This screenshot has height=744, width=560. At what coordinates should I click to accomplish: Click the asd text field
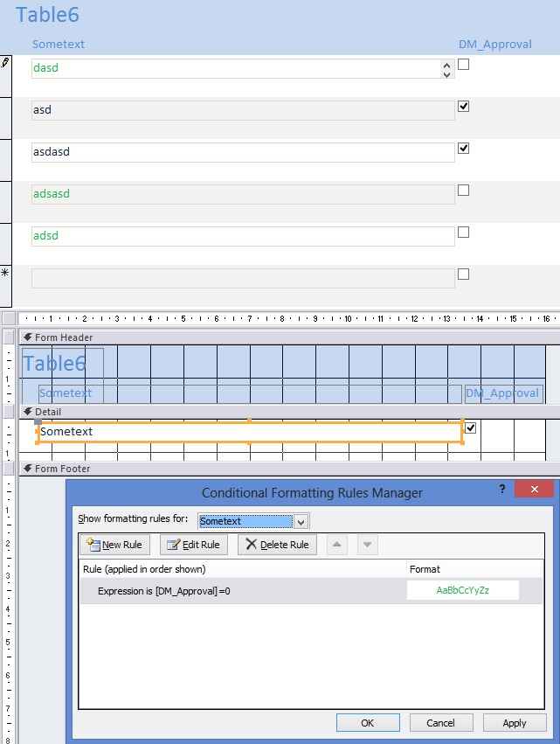pos(243,110)
